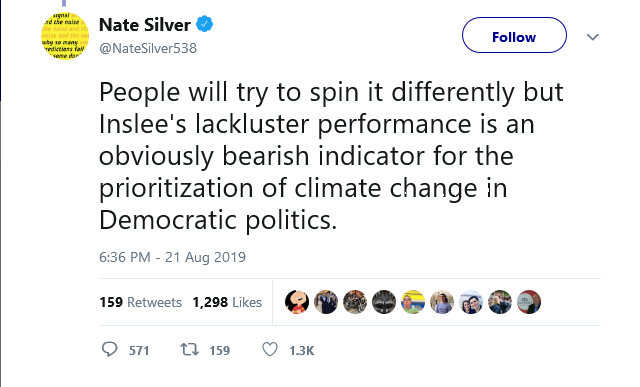Viewport: 640px width, 387px height.
Task: Click the reply speech bubble icon
Action: [109, 349]
